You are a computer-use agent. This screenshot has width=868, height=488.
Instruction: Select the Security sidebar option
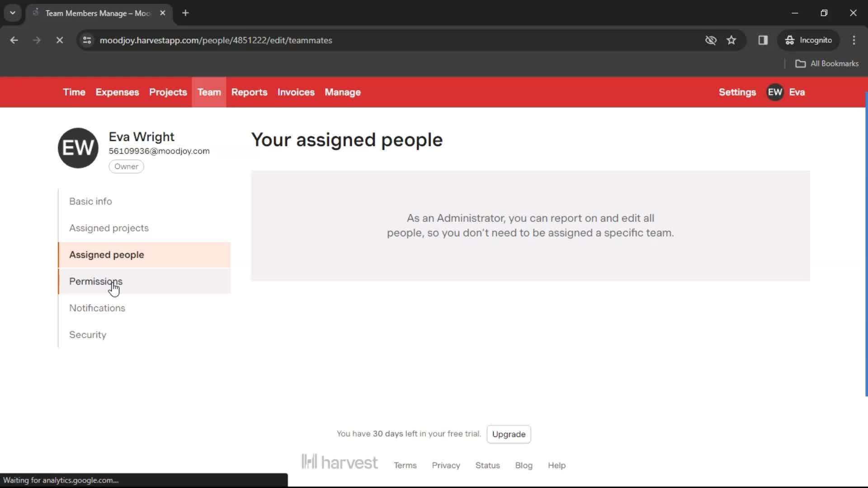88,334
